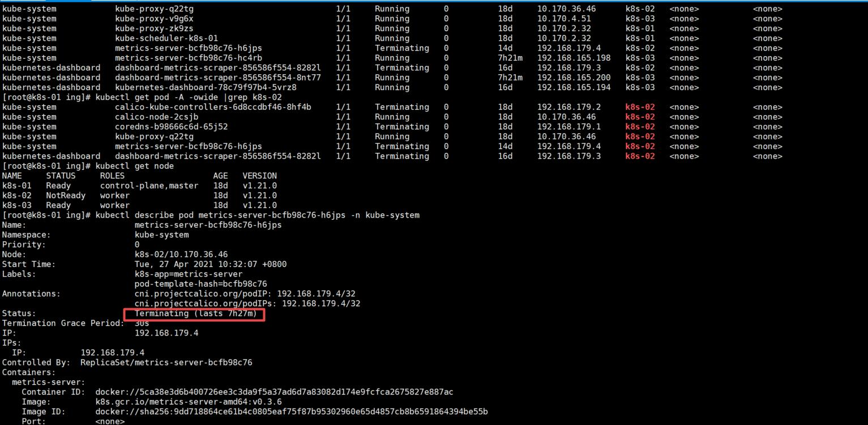This screenshot has width=868, height=425.
Task: Click IP address 192.168.179.2
Action: tap(569, 107)
